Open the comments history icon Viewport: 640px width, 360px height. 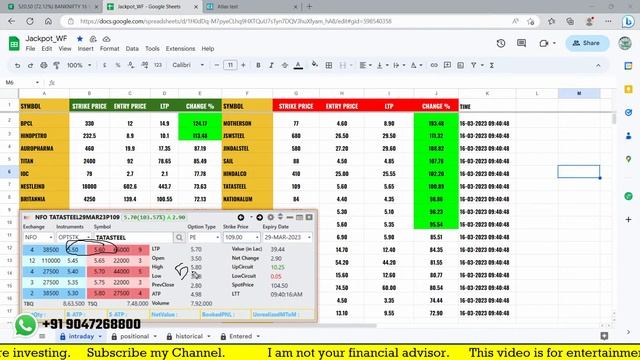(521, 43)
